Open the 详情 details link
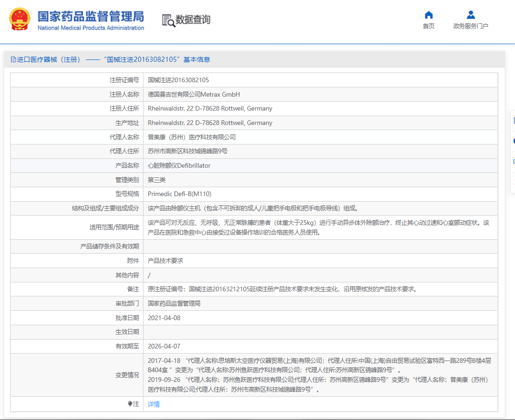515x420 pixels. [x=154, y=404]
